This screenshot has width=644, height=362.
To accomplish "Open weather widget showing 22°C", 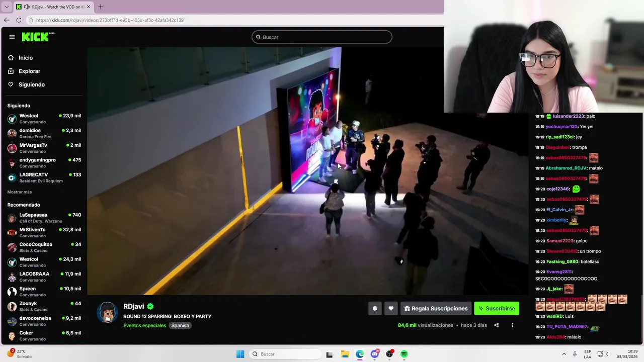I will (x=19, y=354).
